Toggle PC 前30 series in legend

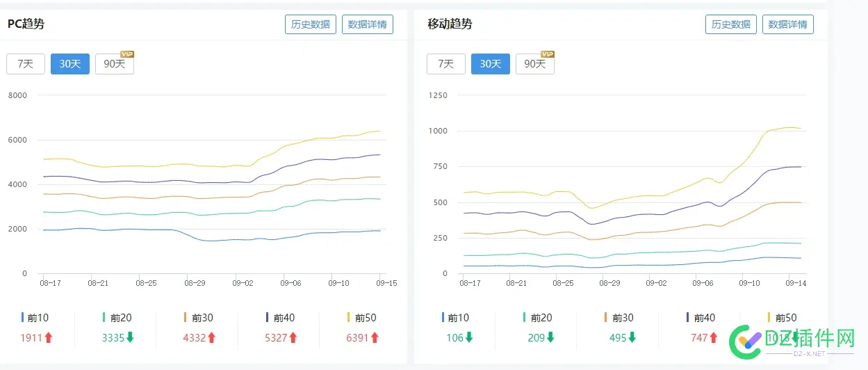click(x=199, y=318)
